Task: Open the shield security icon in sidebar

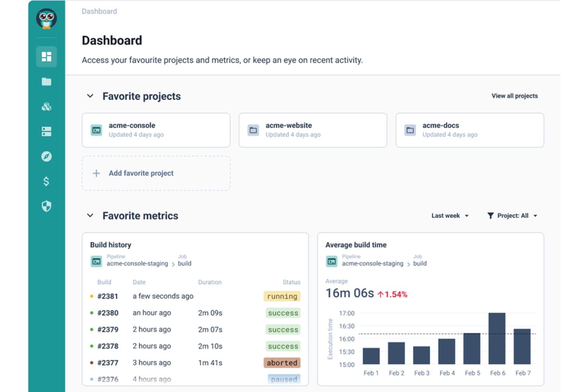Action: point(46,206)
